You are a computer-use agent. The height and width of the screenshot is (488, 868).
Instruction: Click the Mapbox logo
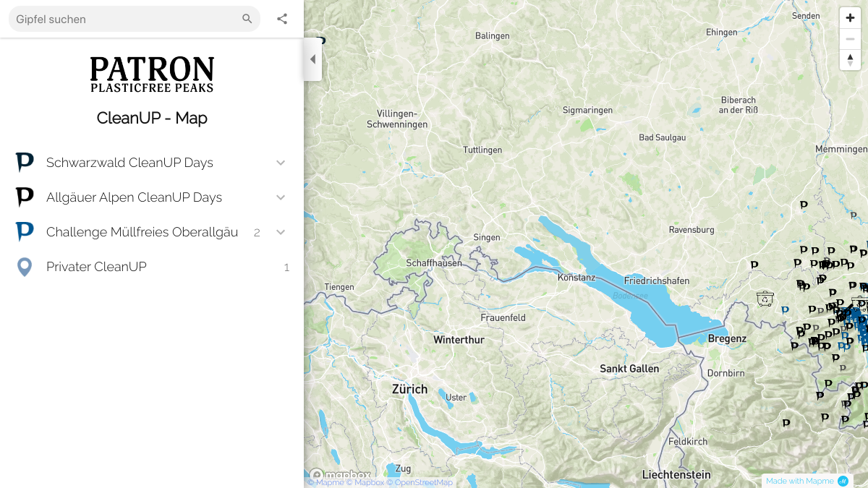coord(340,475)
